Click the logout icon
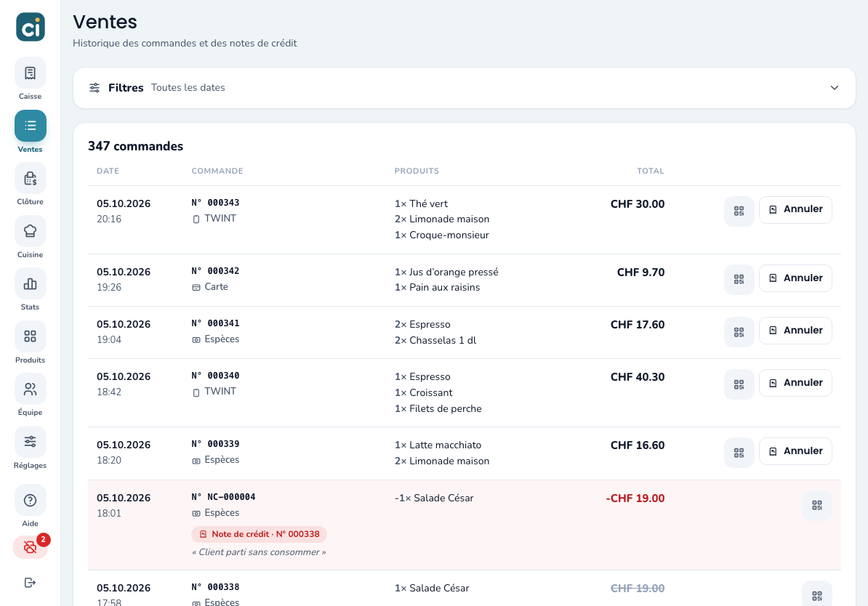Viewport: 868px width, 606px height. [x=30, y=582]
